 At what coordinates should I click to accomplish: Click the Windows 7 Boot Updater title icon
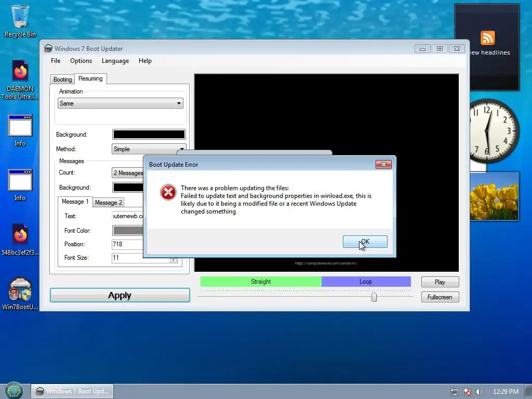point(48,48)
